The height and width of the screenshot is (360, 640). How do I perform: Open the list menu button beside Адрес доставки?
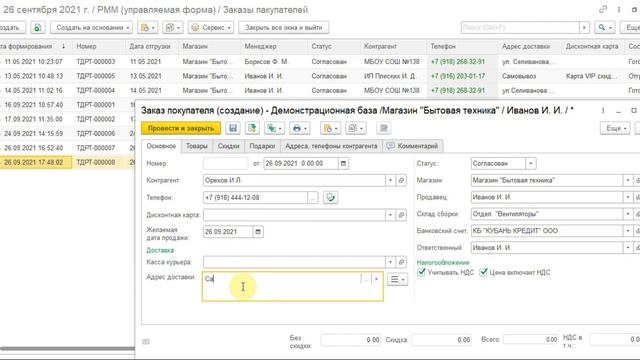397,279
